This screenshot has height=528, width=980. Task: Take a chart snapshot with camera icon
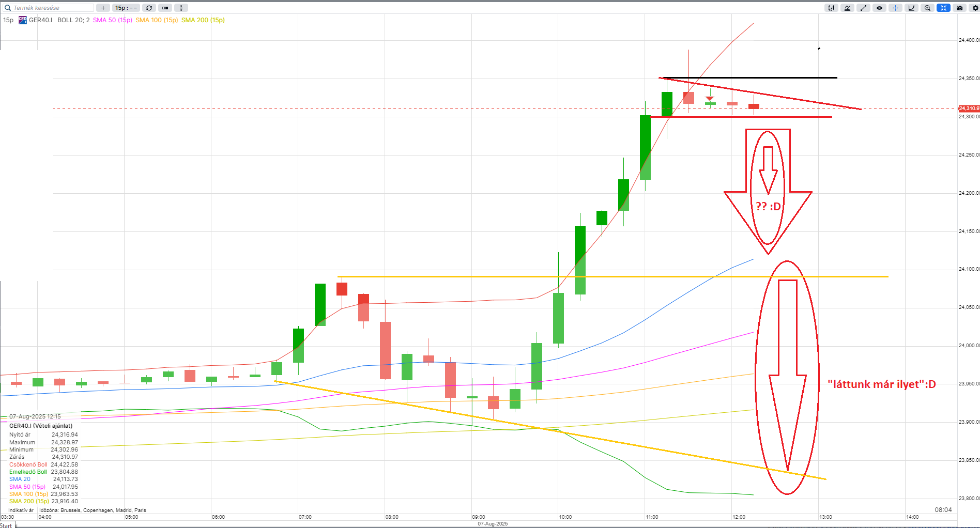pyautogui.click(x=959, y=8)
